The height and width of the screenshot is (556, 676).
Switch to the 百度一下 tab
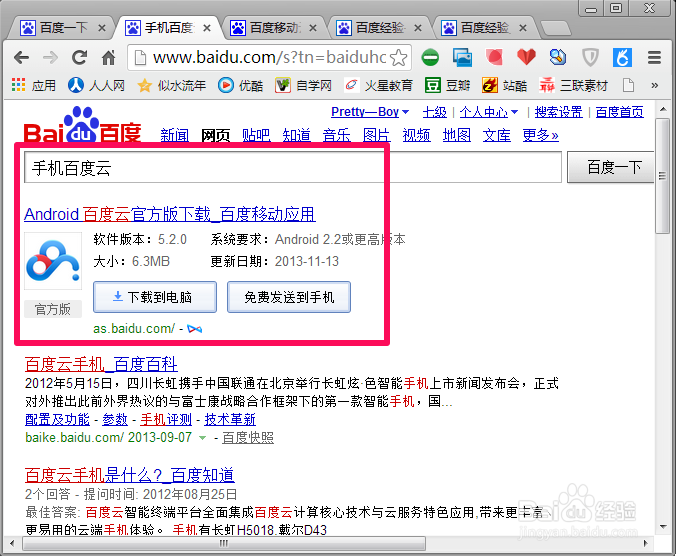63,28
